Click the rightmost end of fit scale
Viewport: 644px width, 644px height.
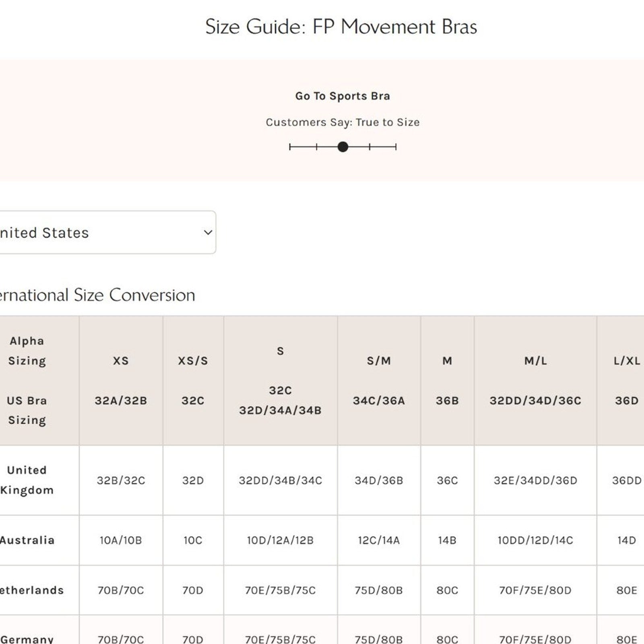point(396,147)
